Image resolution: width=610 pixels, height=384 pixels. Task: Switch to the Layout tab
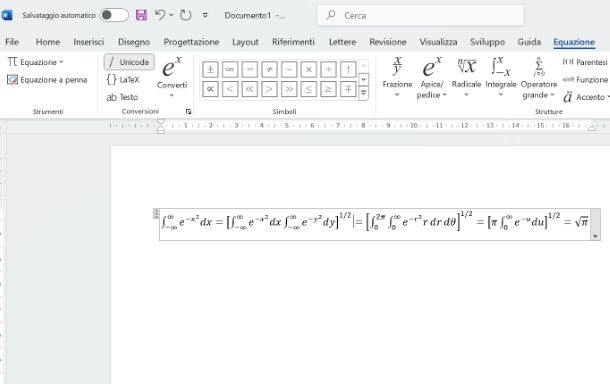click(x=245, y=42)
